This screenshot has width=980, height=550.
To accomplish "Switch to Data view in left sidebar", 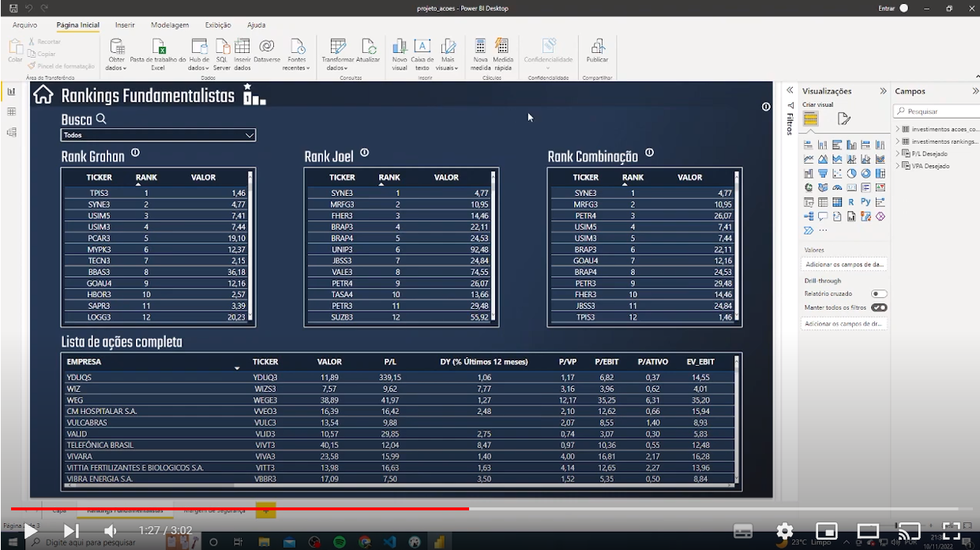I will 11,112.
